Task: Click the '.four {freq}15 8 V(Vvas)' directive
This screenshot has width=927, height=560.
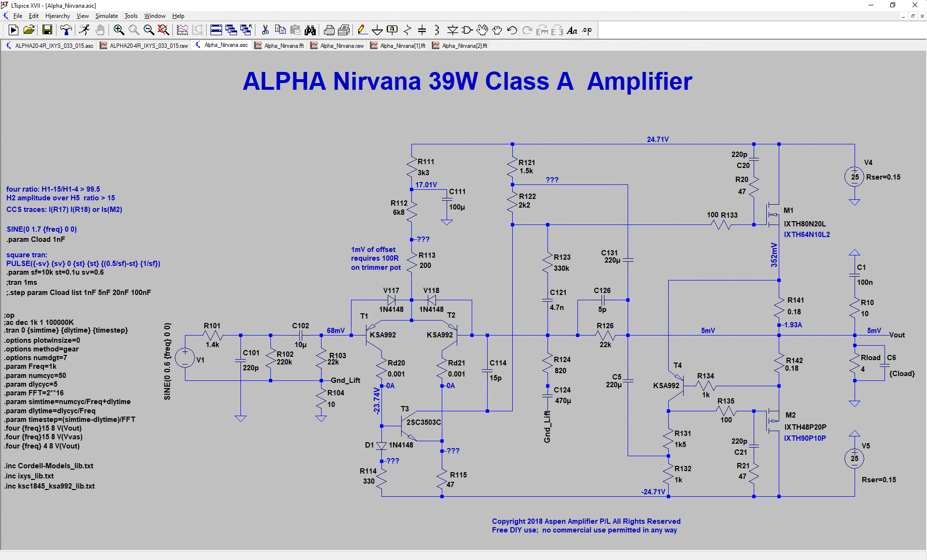Action: point(43,437)
